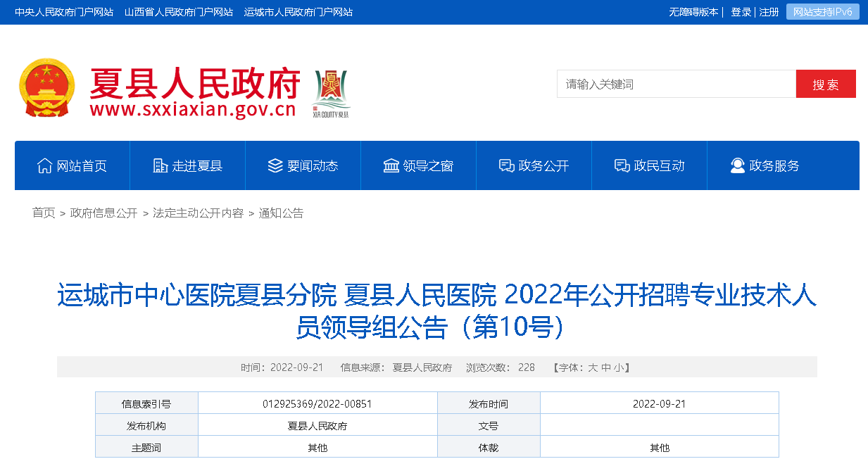The height and width of the screenshot is (459, 868).
Task: Click the 浏览次数: 228 text
Action: 501,367
